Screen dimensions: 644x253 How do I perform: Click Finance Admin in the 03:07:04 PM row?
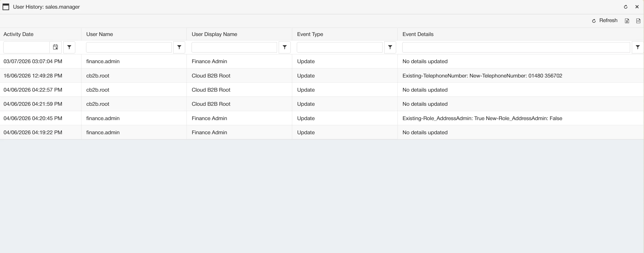[209, 62]
